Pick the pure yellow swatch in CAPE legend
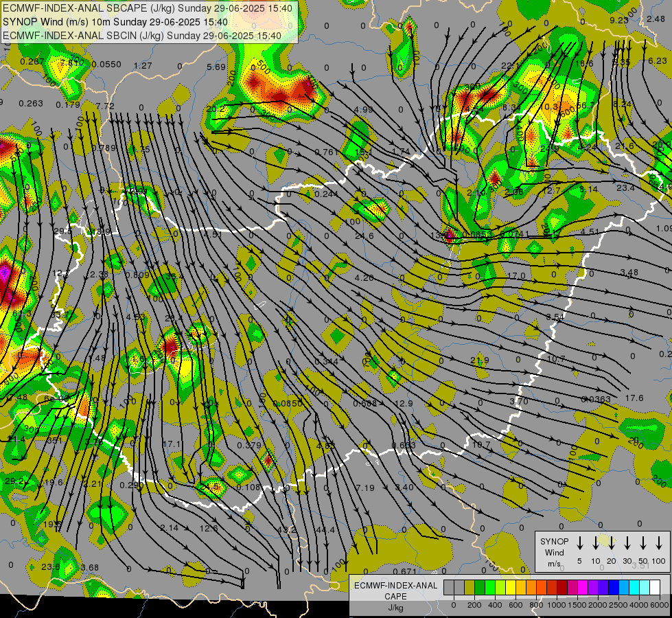 pos(511,588)
